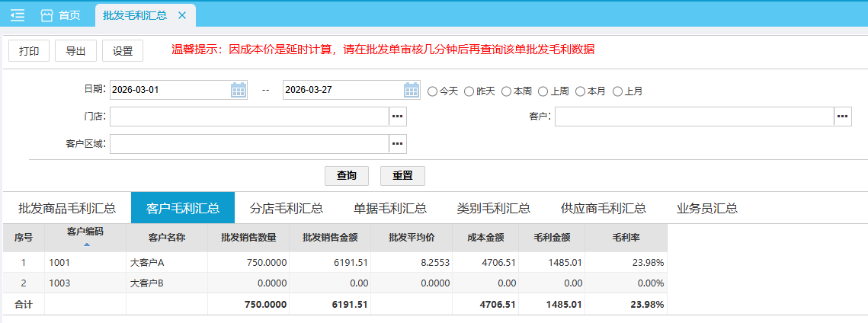The image size is (868, 323).
Task: Select the 大客户A table row
Action: 335,262
